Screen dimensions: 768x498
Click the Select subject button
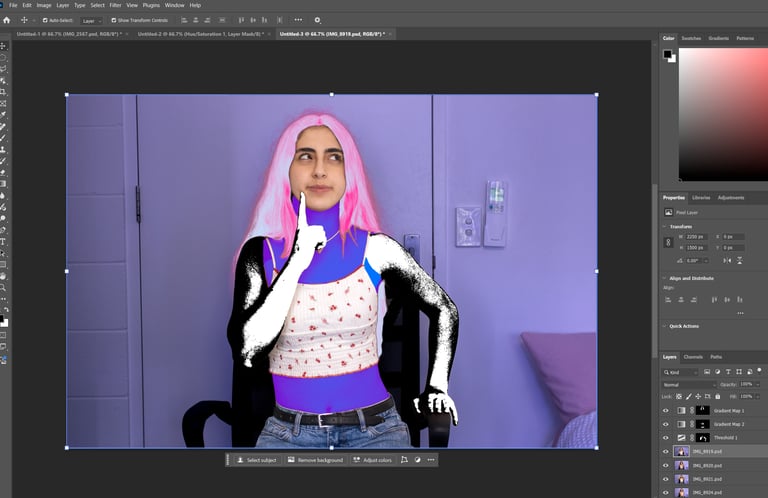click(257, 460)
